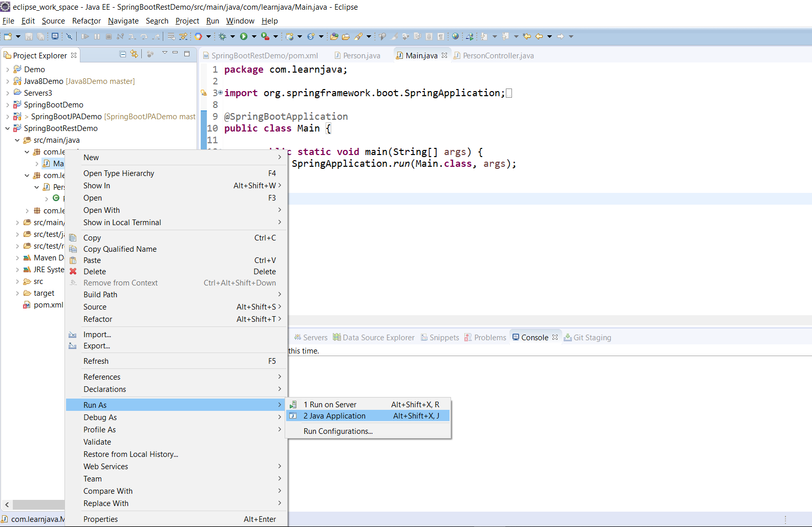Expand the Demo project tree node
The height and width of the screenshot is (527, 812).
[8, 70]
